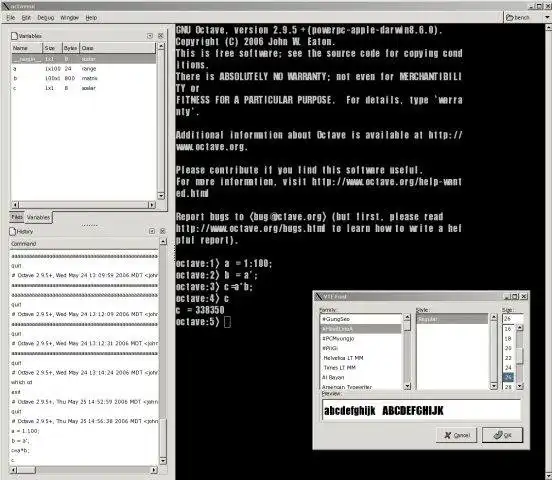Select font size 22

point(508,358)
